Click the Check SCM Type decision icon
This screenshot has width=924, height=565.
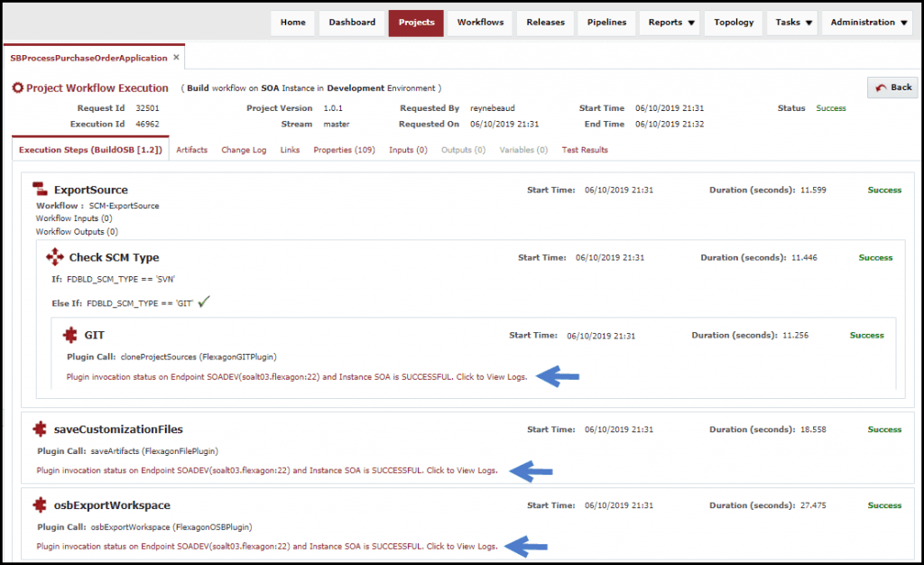click(x=54, y=256)
